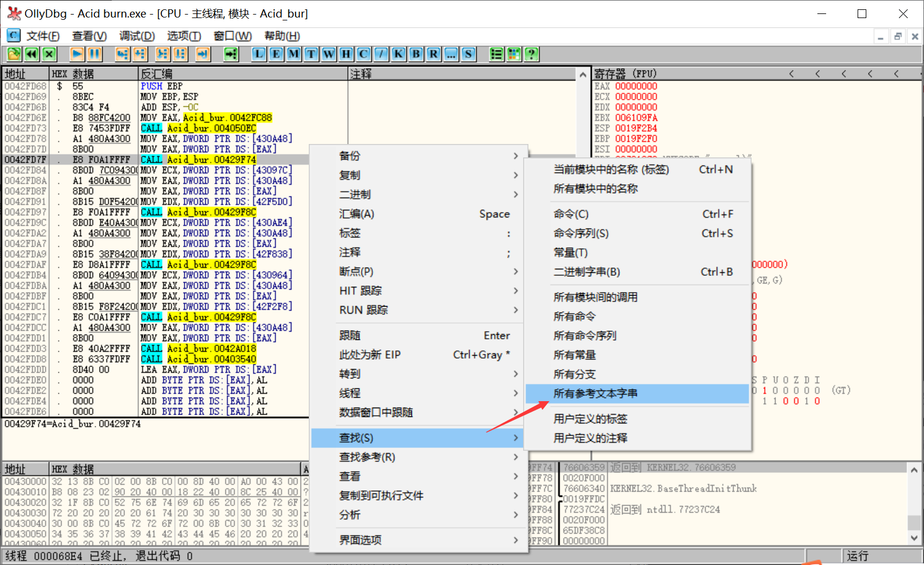Click the 注释 column header

463,73
